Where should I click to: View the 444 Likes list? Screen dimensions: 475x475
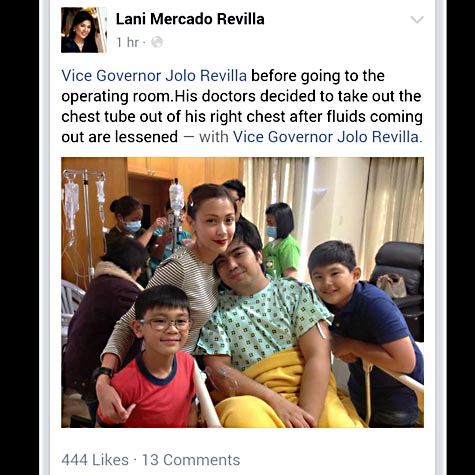tap(95, 460)
